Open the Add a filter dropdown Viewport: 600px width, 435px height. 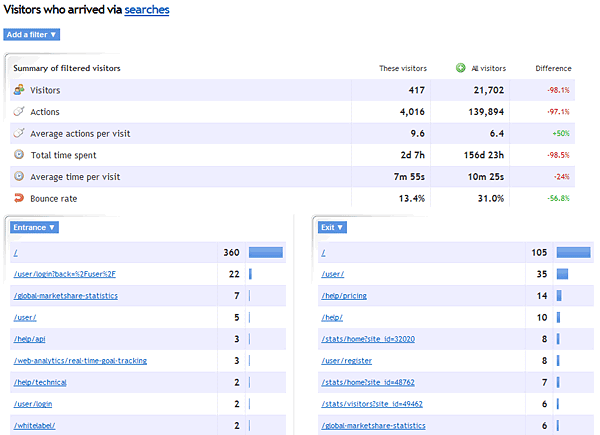32,34
